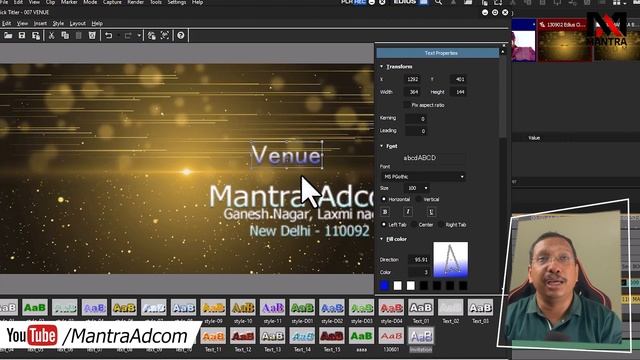Click the Leading value field
The width and height of the screenshot is (640, 360).
(x=416, y=131)
